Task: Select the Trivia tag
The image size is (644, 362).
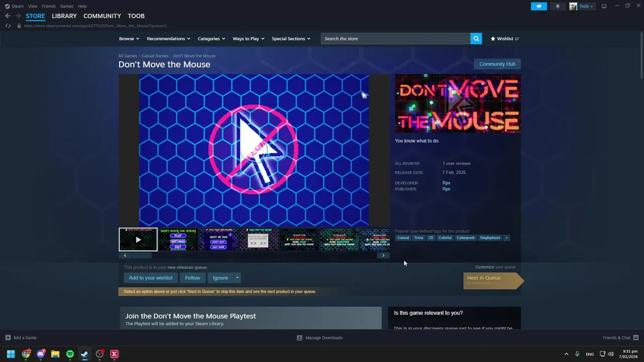Action: [x=419, y=238]
